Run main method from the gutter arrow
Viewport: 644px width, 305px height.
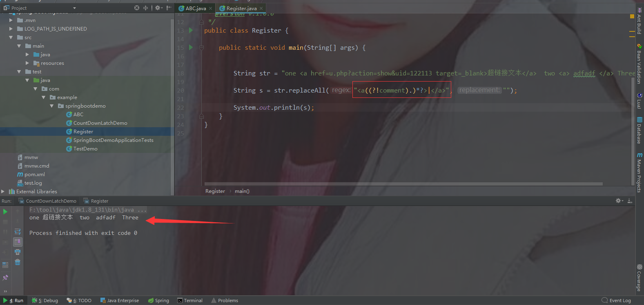pyautogui.click(x=191, y=47)
